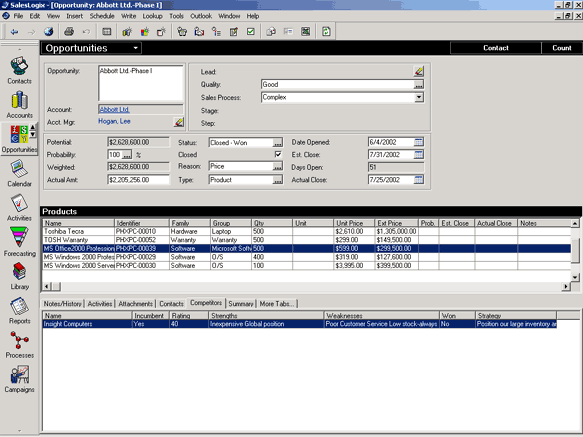Open the Tools menu

point(176,16)
